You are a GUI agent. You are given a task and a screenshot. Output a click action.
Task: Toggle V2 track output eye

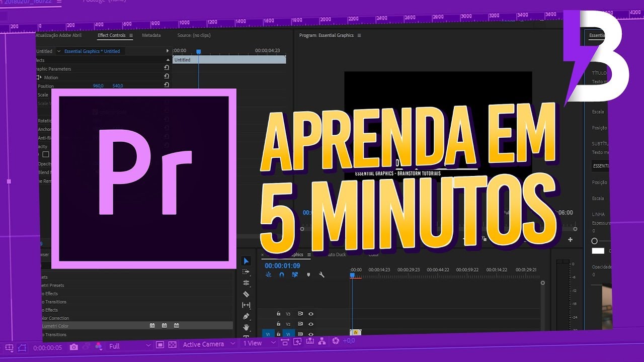311,324
